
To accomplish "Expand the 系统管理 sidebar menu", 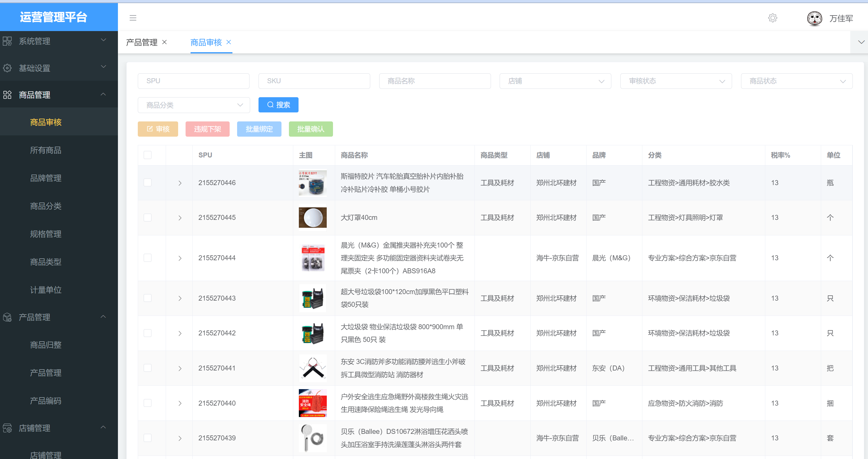I will 59,41.
